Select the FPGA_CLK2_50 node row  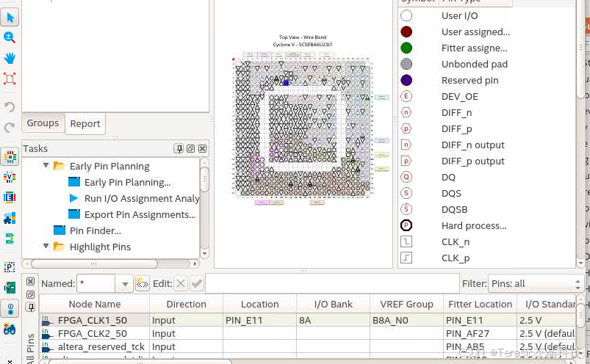94,333
